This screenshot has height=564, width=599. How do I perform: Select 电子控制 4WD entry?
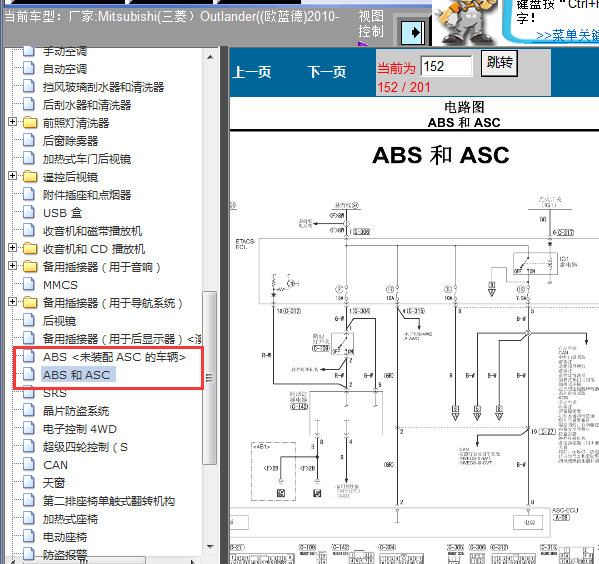pyautogui.click(x=80, y=429)
